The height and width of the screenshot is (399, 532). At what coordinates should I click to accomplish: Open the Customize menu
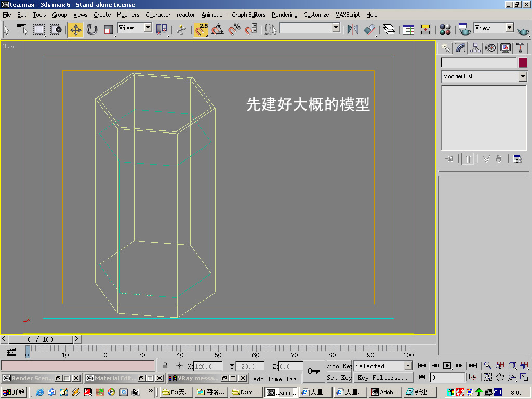316,15
